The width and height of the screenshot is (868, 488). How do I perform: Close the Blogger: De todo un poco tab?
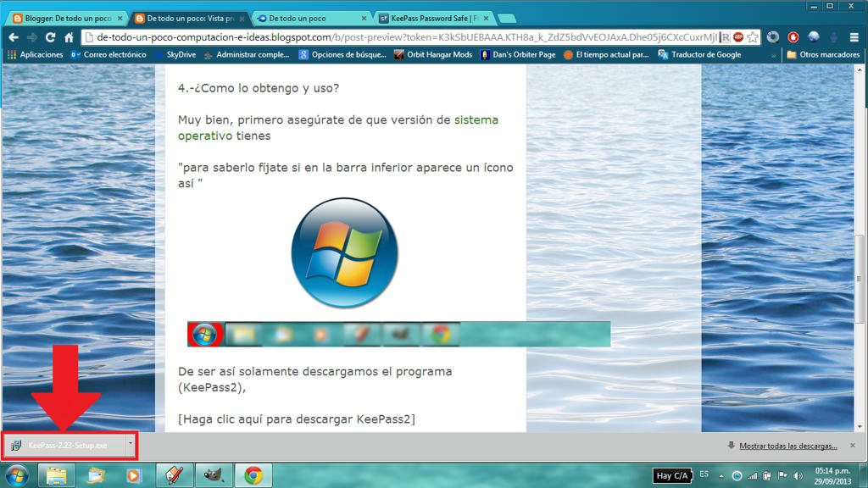[120, 19]
